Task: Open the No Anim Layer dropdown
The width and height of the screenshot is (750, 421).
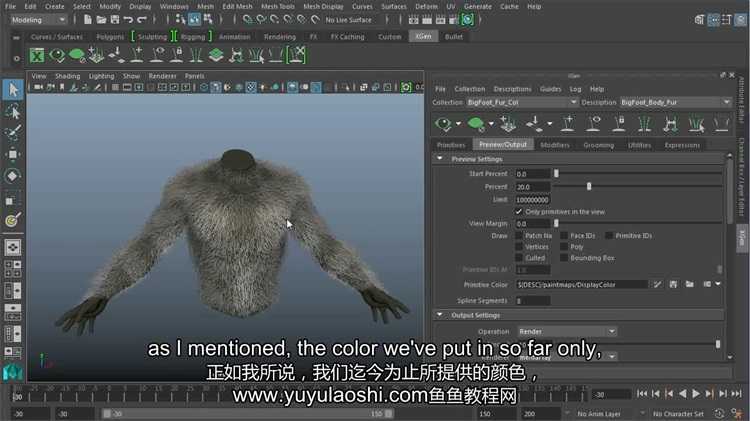Action: click(605, 413)
